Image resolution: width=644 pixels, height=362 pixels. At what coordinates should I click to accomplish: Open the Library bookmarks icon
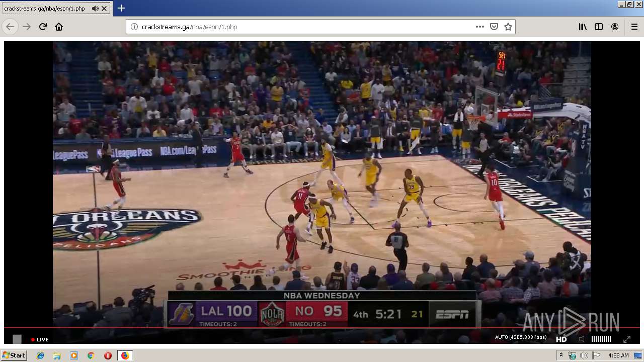(x=583, y=27)
